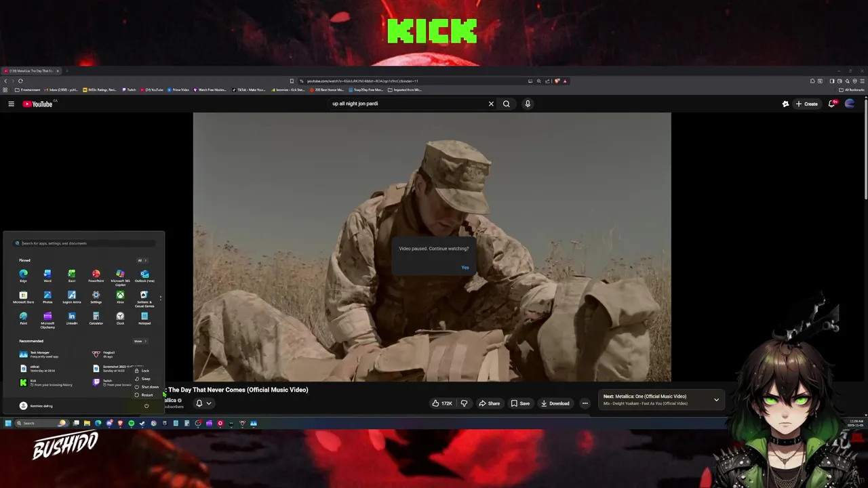This screenshot has height=488, width=868.
Task: Bookmark this page in address bar
Action: 292,81
